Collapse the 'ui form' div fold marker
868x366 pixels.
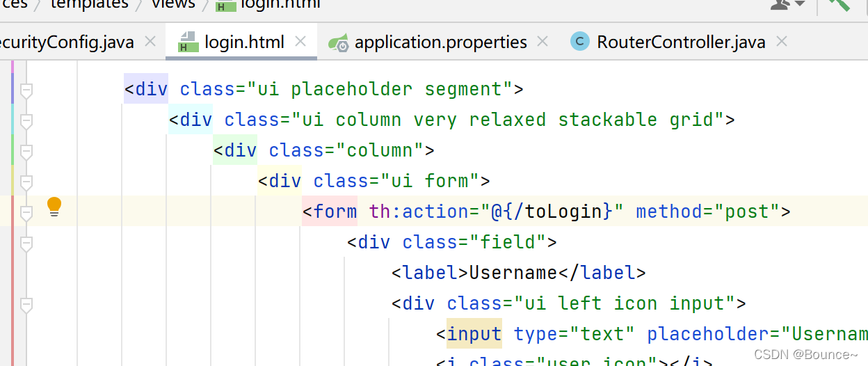point(26,182)
